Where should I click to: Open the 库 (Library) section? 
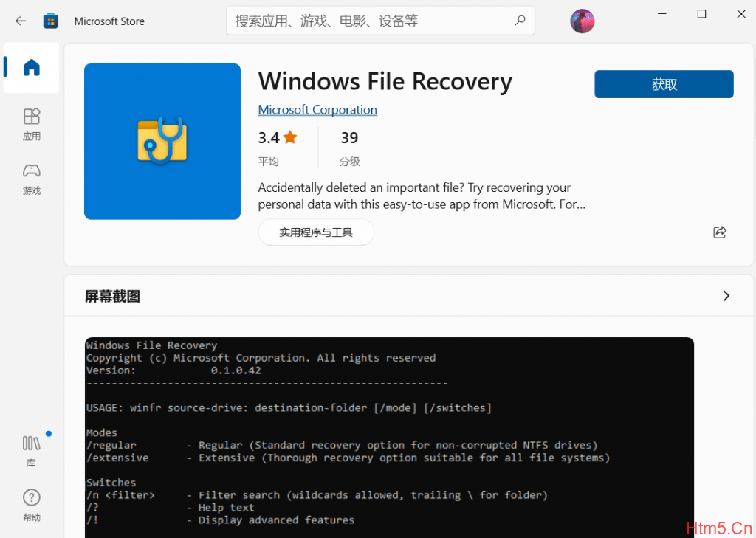[x=31, y=452]
